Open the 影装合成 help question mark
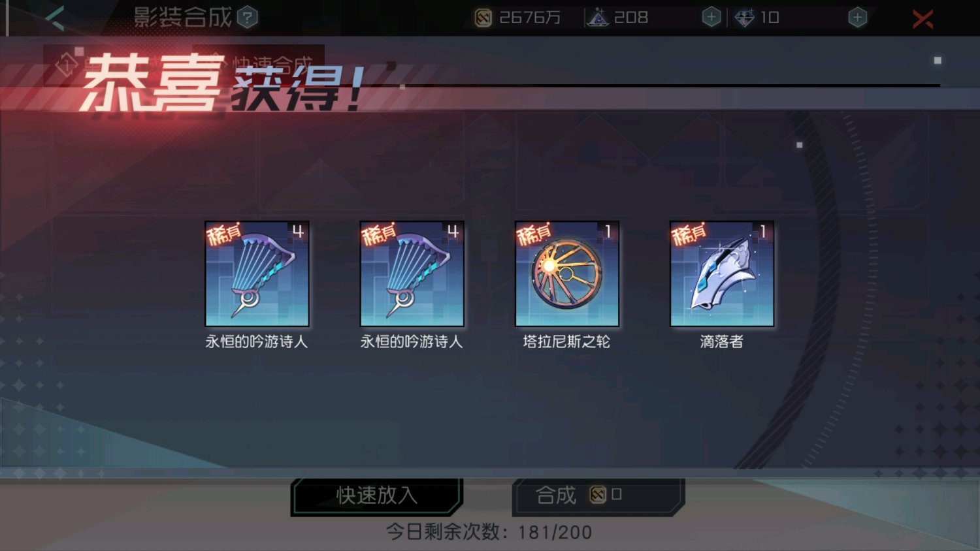 (248, 18)
